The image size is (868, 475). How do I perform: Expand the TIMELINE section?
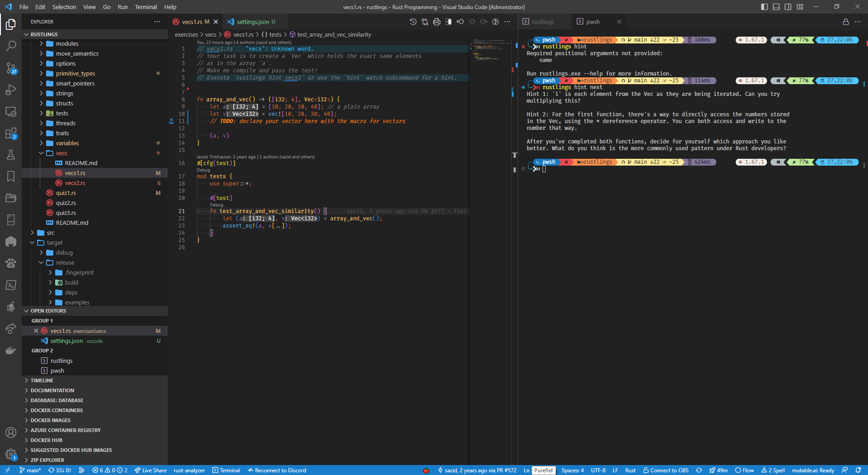pyautogui.click(x=42, y=380)
